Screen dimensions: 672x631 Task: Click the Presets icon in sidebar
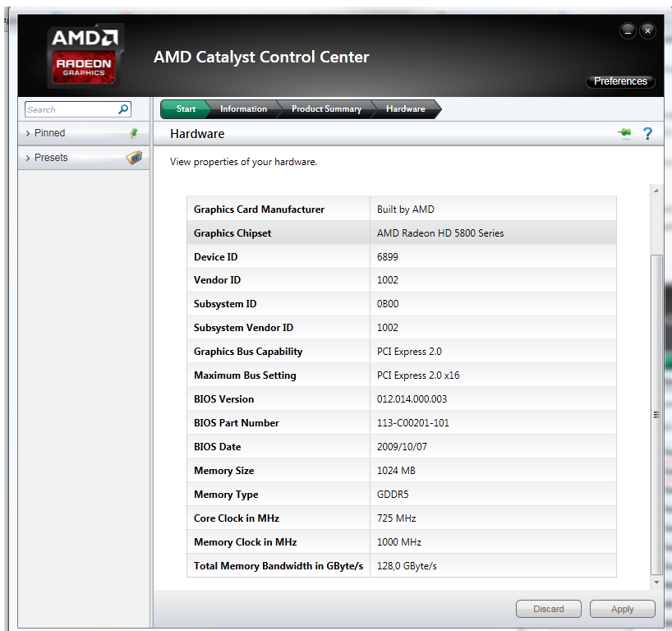coord(134,158)
